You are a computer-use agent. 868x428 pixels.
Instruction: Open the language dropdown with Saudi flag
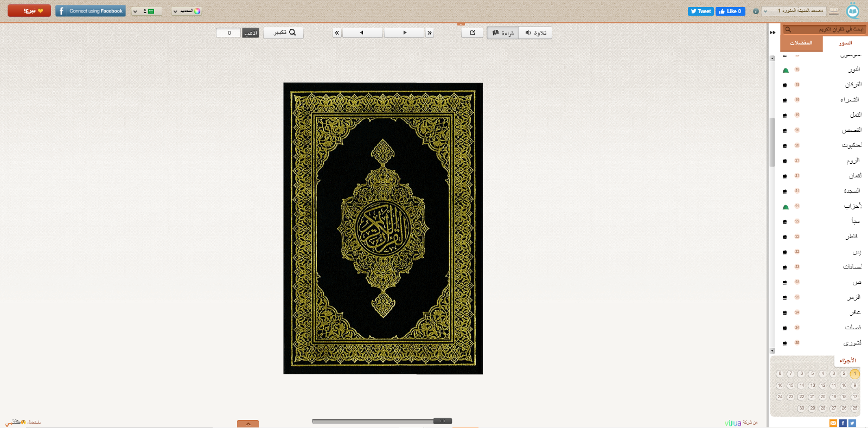coord(146,11)
